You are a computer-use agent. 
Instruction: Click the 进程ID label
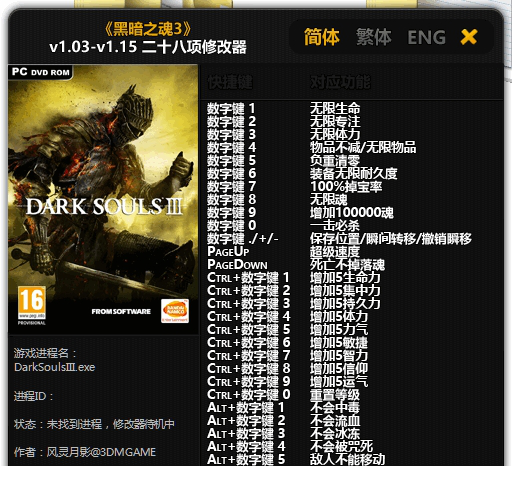coord(33,396)
